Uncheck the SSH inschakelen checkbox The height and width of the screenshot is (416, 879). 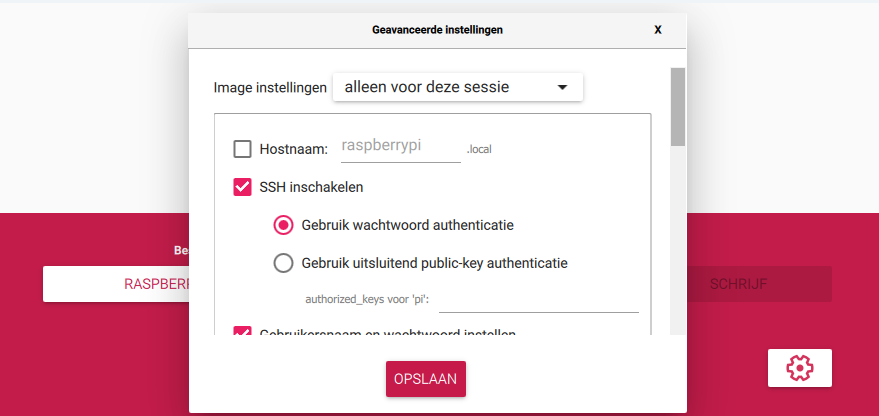pyautogui.click(x=242, y=186)
